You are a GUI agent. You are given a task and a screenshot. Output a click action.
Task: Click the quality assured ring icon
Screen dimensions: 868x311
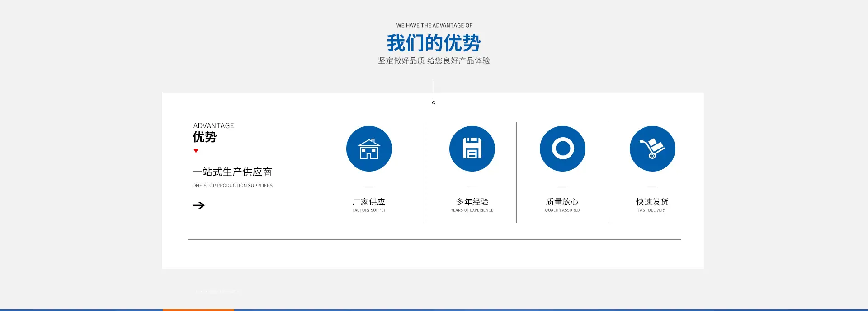click(x=562, y=149)
